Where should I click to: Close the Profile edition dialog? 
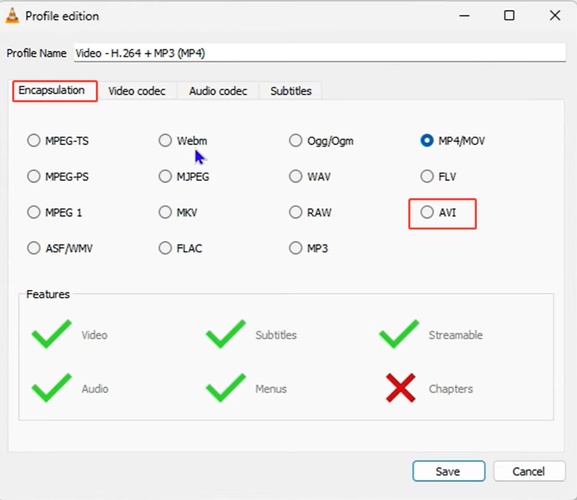pos(555,15)
